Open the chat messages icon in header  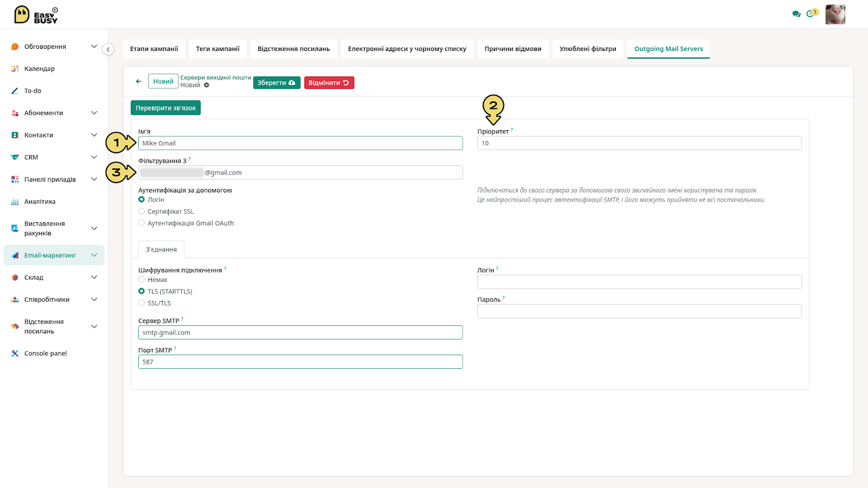pos(796,14)
